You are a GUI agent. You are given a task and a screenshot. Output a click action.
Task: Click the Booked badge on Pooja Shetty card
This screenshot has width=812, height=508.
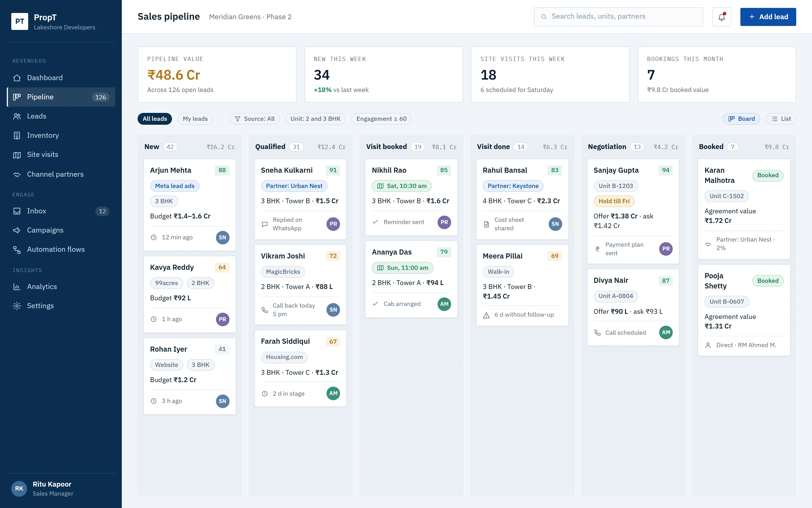[768, 281]
